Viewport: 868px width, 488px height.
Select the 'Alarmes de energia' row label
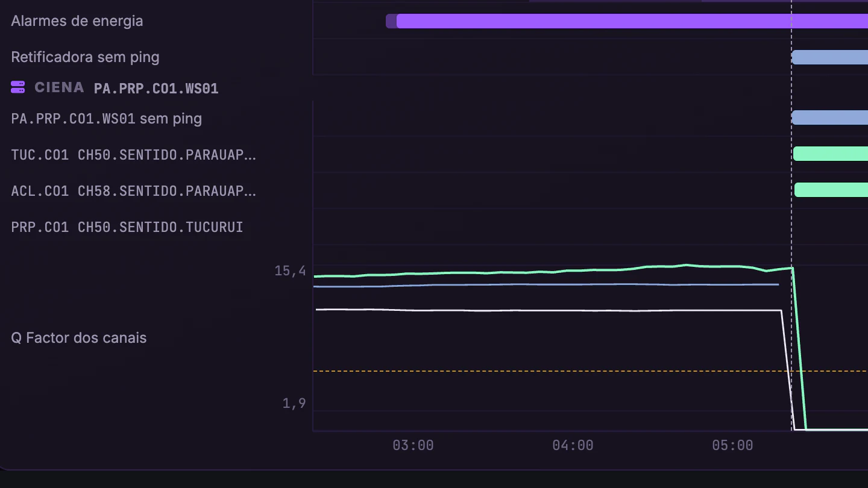(x=77, y=21)
